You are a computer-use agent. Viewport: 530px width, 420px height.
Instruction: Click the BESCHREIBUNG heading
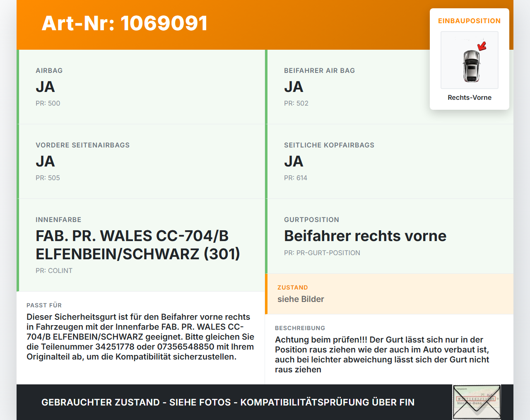(300, 328)
